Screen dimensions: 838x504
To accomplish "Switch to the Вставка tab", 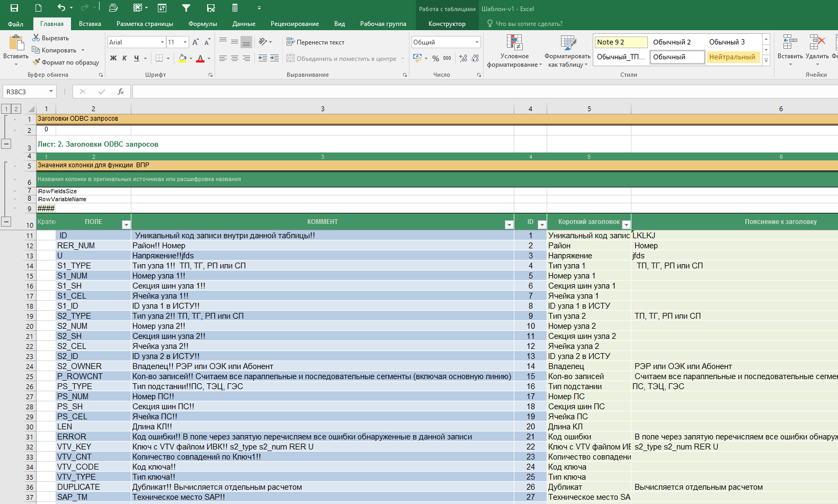I will [90, 24].
